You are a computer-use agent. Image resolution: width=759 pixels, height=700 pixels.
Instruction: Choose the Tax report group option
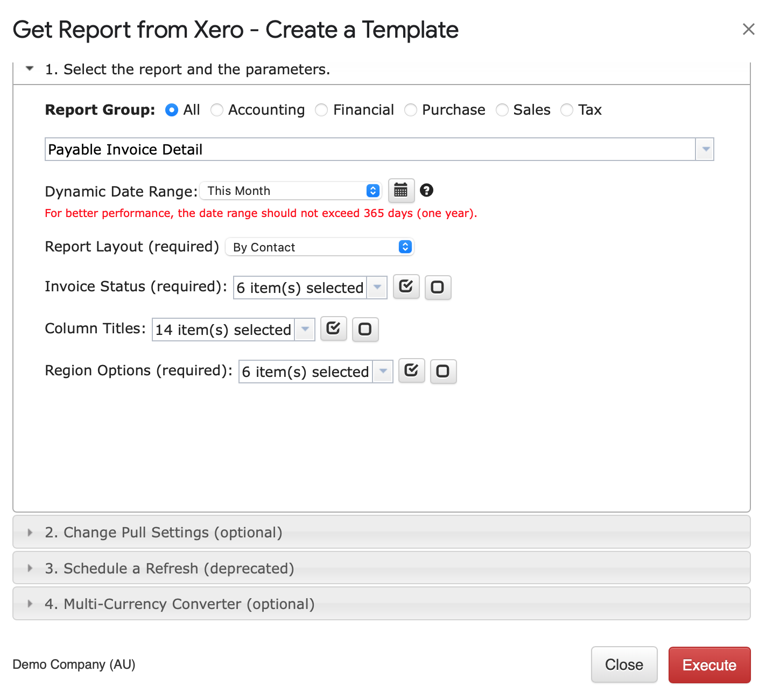pos(567,110)
